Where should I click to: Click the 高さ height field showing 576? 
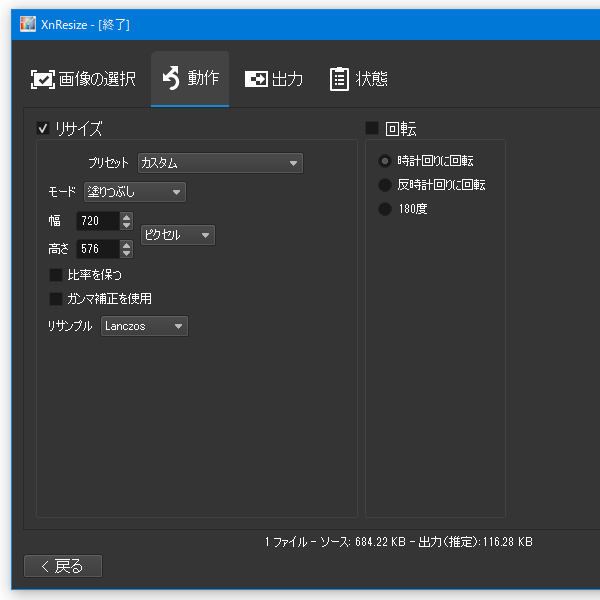tap(98, 249)
